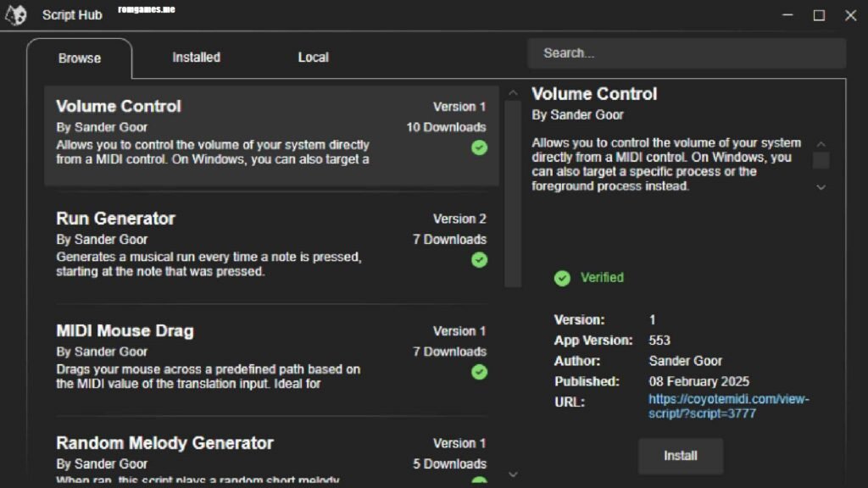Install the Volume Control script
This screenshot has height=488, width=868.
tap(681, 456)
